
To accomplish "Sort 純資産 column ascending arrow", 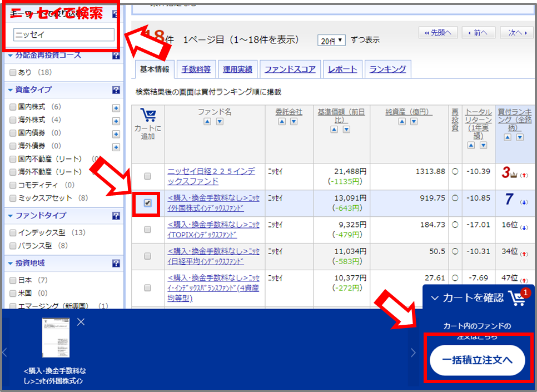I will point(402,122).
